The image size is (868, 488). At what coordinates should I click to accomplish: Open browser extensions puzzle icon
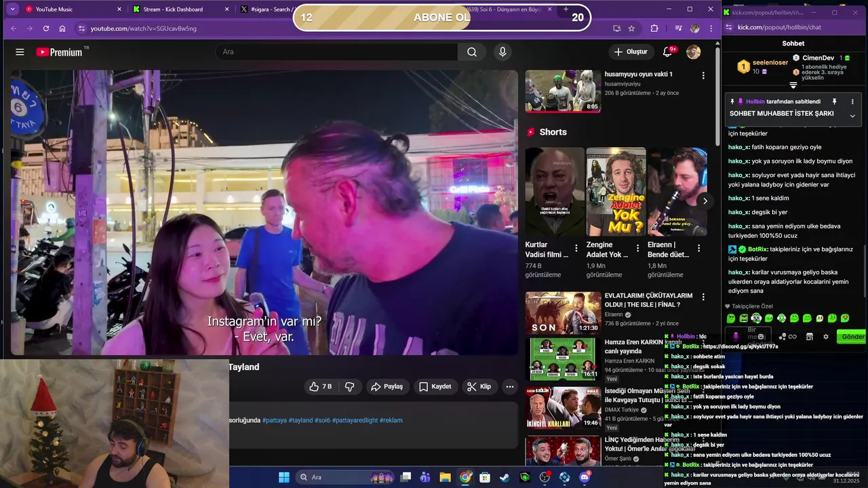(654, 28)
